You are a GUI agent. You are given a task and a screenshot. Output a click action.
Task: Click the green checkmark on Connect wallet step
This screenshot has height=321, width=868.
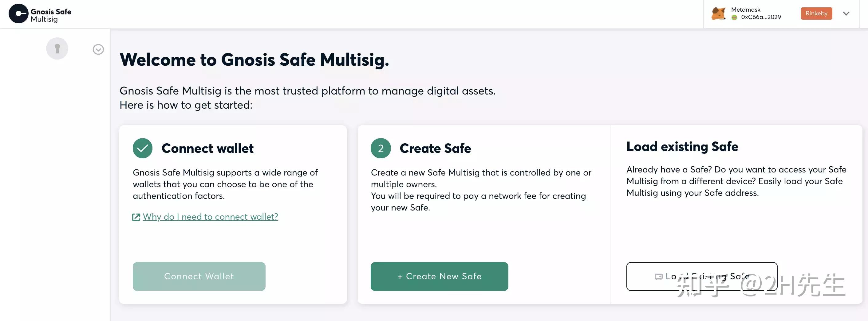pos(143,148)
